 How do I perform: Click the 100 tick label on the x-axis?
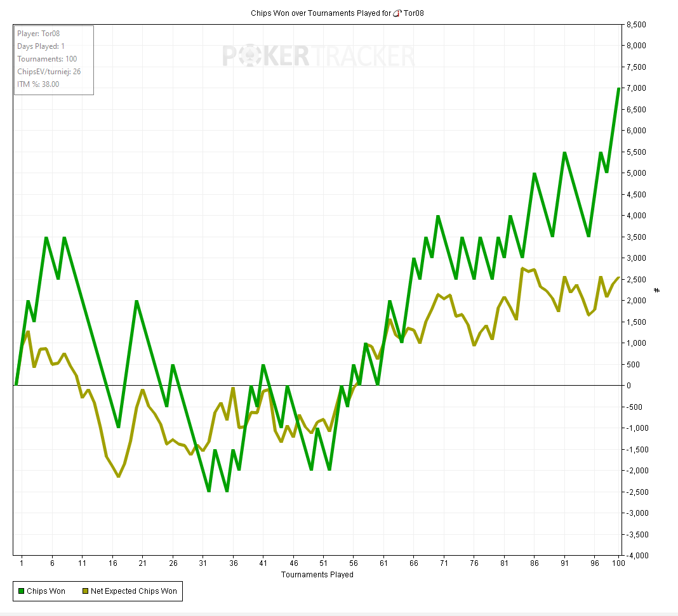(x=616, y=563)
